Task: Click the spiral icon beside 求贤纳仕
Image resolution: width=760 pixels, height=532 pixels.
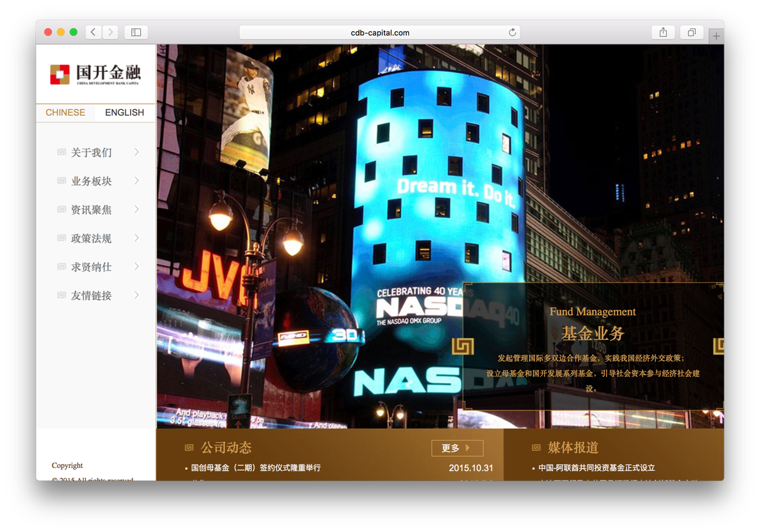Action: pyautogui.click(x=61, y=267)
